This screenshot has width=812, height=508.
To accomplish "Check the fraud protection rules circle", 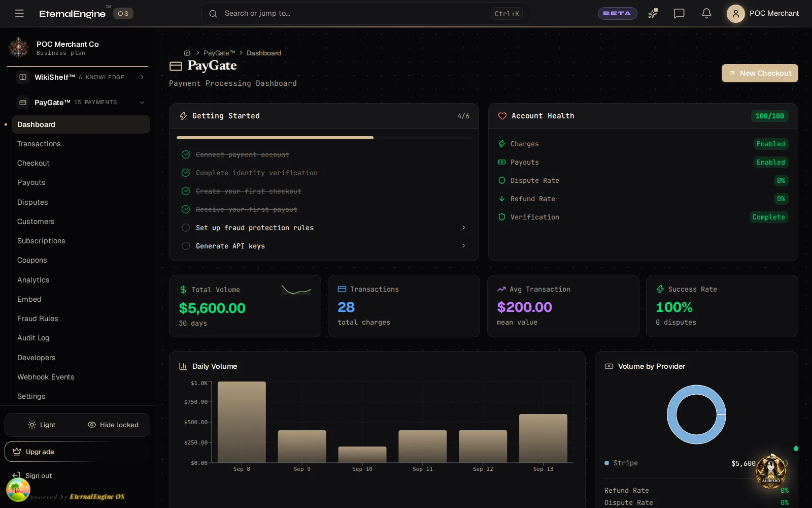I will pos(186,228).
